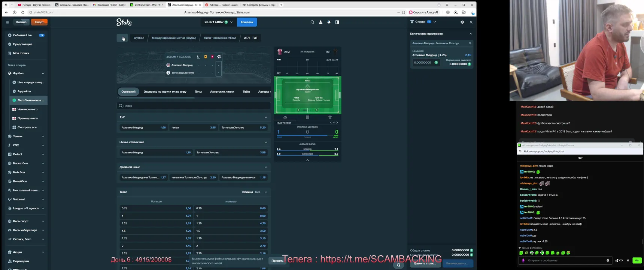Collapse the match widget with bottom chevron
This screenshot has height=270, width=644.
coord(307,160)
